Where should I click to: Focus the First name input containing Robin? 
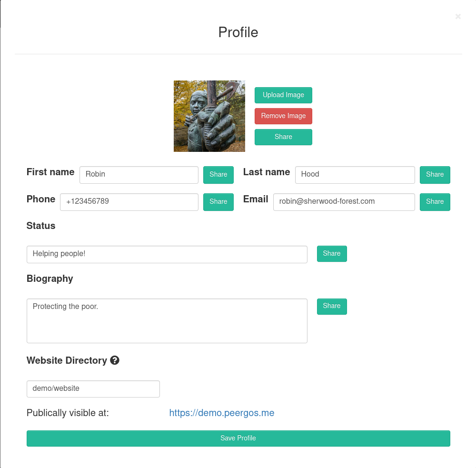point(139,175)
